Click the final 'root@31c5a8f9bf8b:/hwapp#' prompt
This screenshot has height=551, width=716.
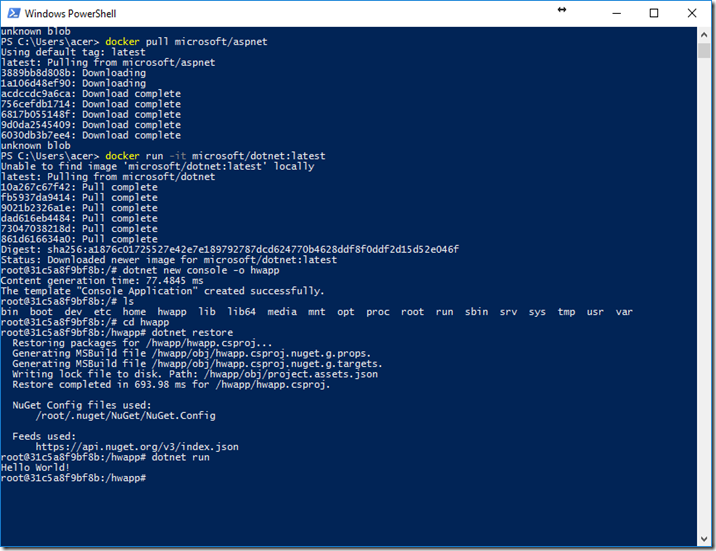(x=74, y=478)
